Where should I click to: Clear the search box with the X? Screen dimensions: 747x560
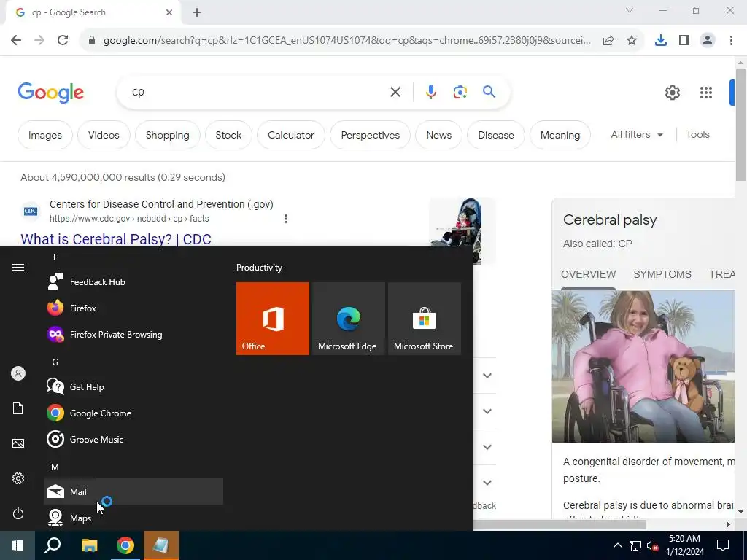click(395, 92)
